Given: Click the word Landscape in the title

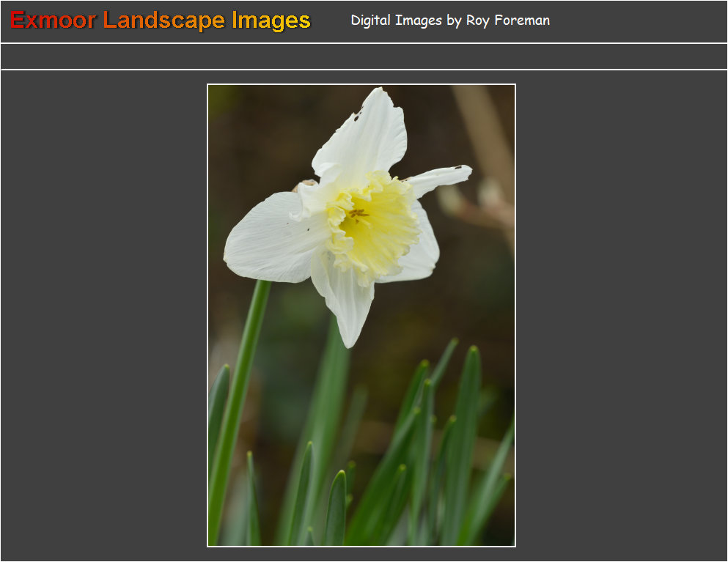Looking at the screenshot, I should point(164,21).
